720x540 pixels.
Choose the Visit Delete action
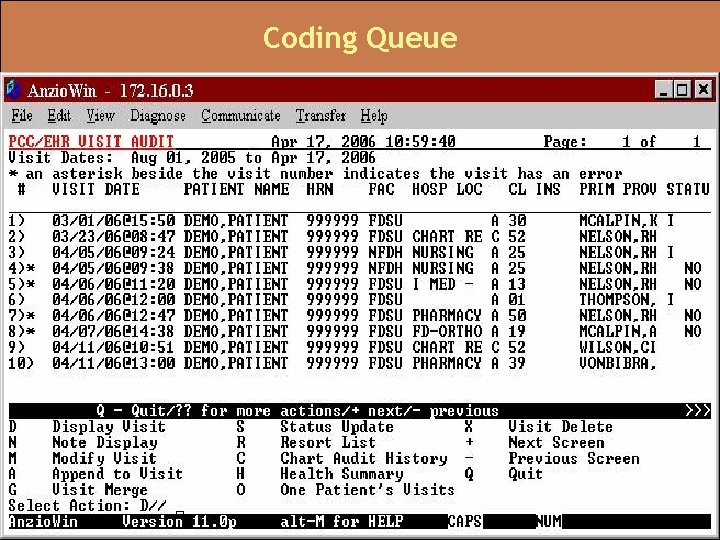(560, 427)
